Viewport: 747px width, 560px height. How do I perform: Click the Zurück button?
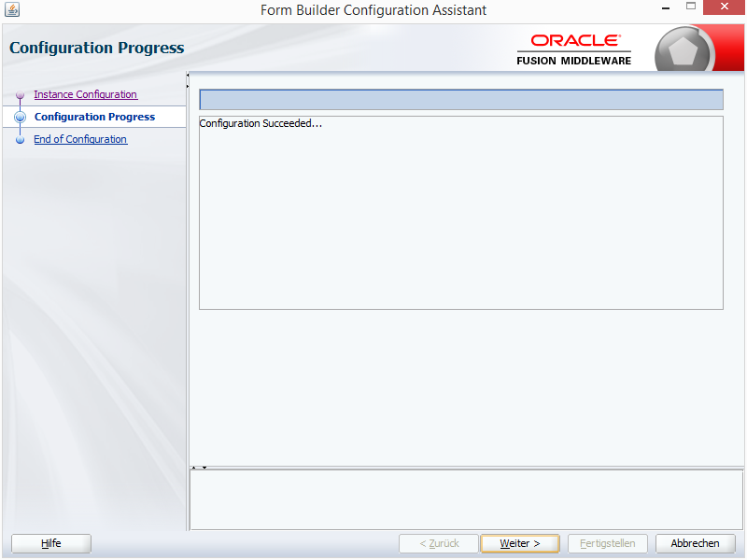(x=439, y=543)
